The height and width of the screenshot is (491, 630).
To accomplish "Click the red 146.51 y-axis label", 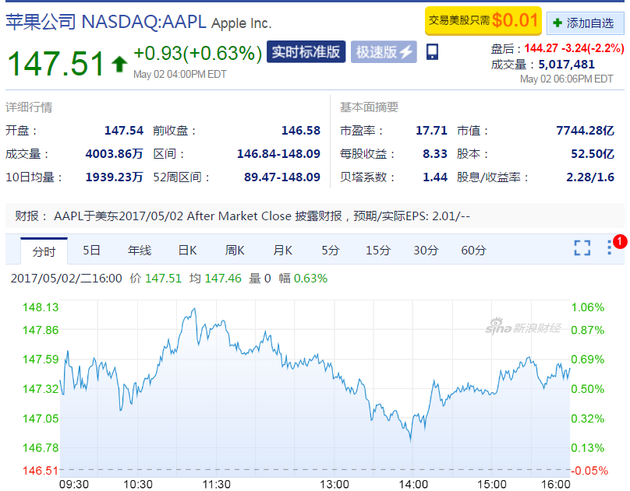I will tap(40, 471).
